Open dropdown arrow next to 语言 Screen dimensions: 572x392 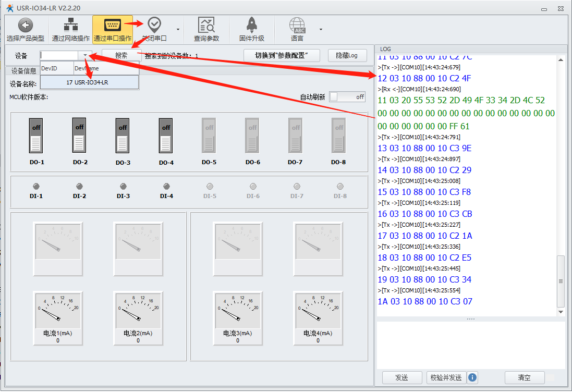(321, 29)
